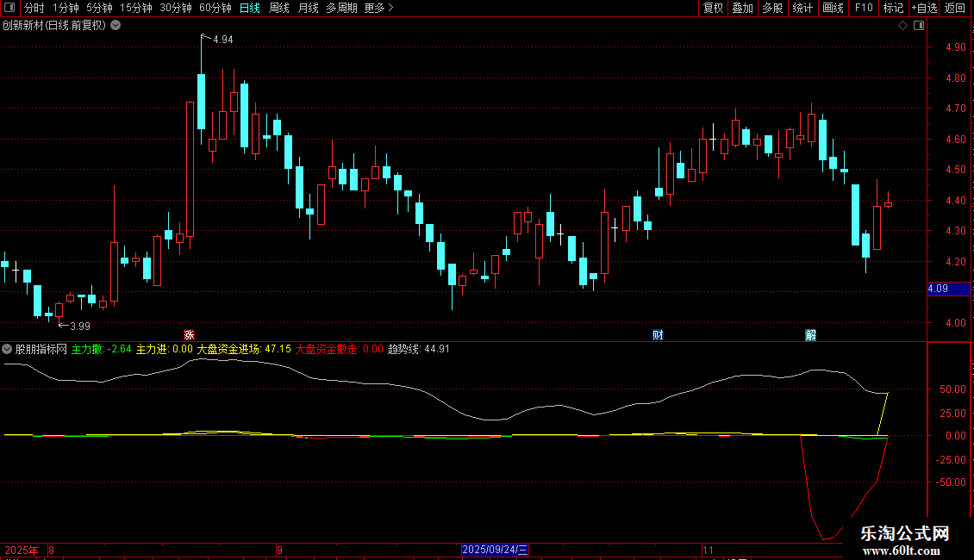Click the 叠加 overlay button
Image resolution: width=974 pixels, height=560 pixels.
742,8
